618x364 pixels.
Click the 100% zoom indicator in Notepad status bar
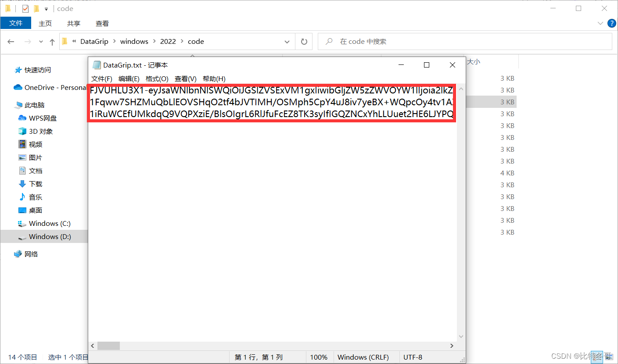pos(320,357)
